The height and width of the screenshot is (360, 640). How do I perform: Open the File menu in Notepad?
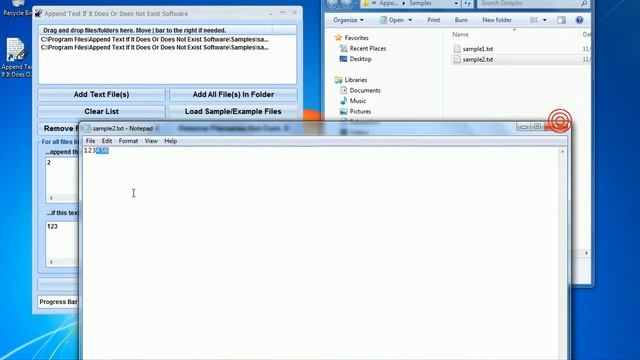[90, 141]
